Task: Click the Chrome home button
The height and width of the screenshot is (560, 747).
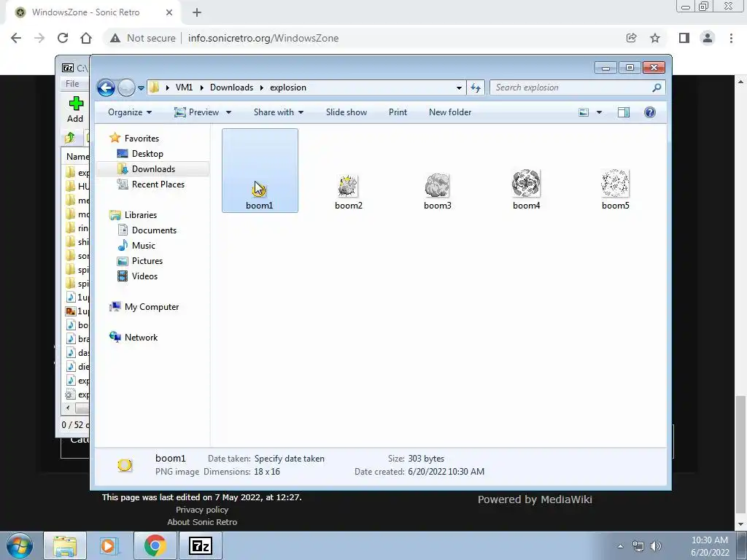Action: tap(86, 38)
